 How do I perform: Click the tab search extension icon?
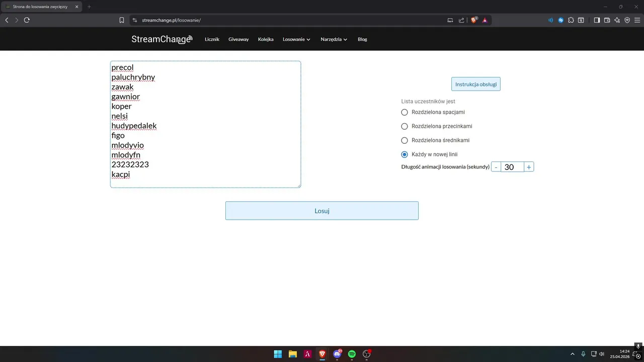click(x=581, y=20)
